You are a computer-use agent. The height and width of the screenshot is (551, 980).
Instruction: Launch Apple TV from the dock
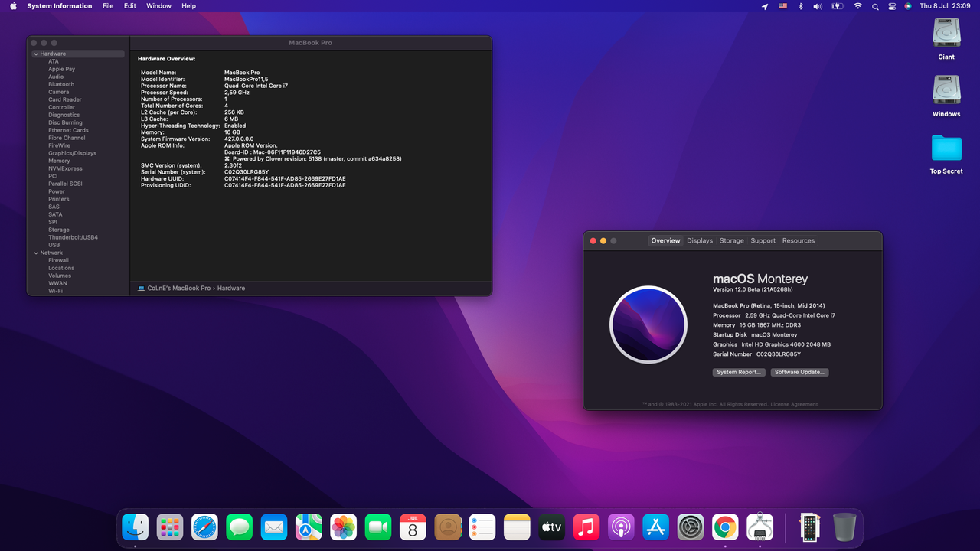point(552,527)
